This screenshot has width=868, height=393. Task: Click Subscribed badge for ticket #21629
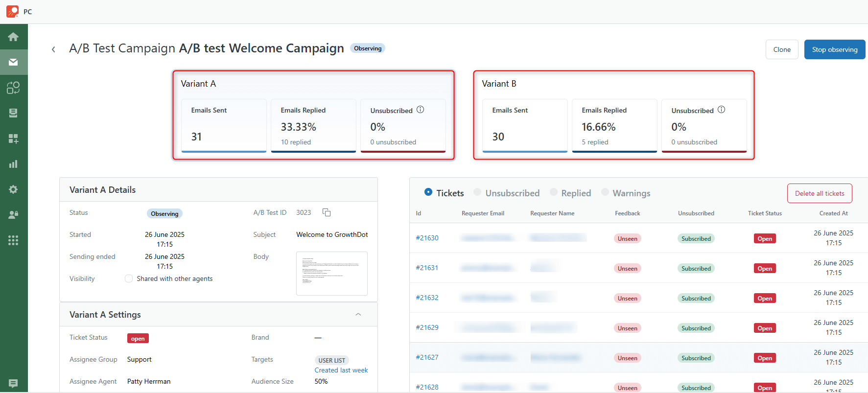[696, 328]
